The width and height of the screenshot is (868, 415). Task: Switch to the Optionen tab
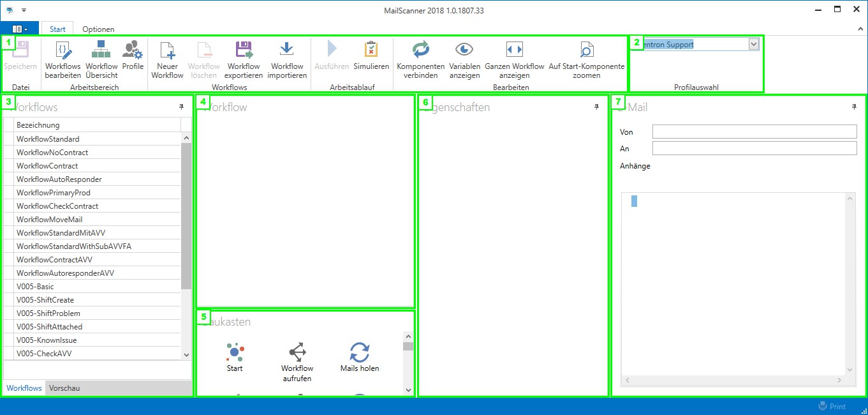98,29
